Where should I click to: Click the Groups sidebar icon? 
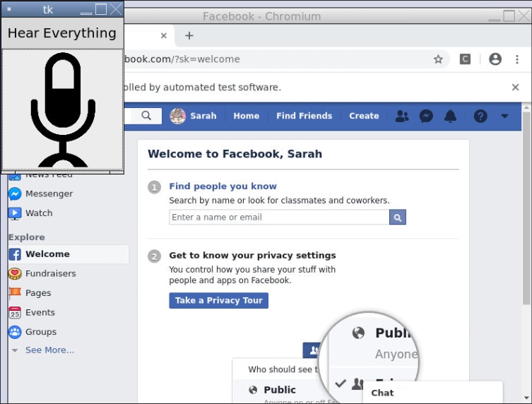click(x=15, y=332)
